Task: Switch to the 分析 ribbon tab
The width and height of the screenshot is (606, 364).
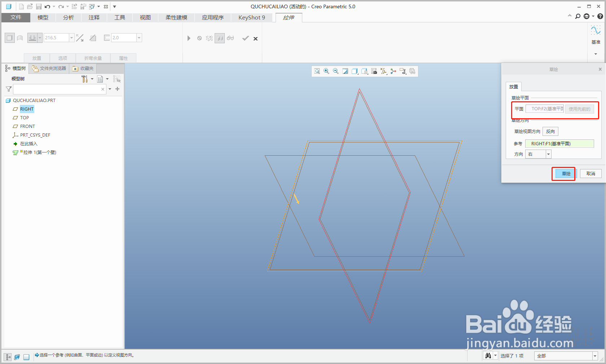Action: [69, 17]
